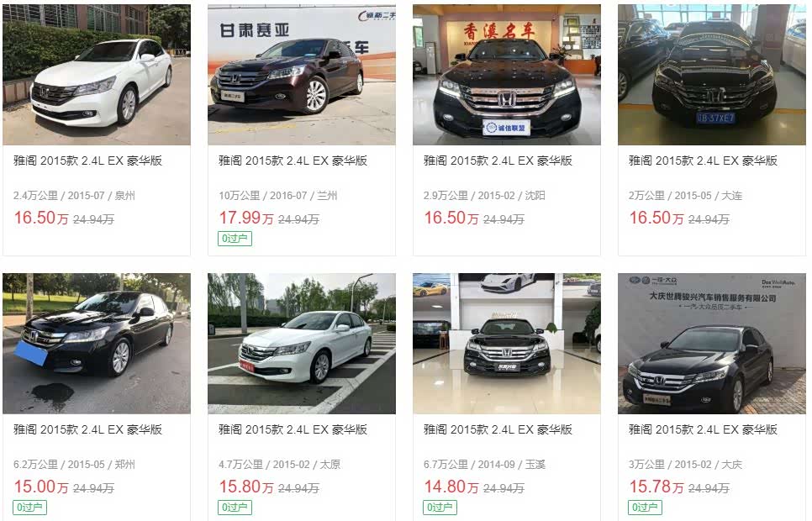812x521 pixels.
Task: Click the 0过户 tag under 14.80万
Action: click(440, 508)
